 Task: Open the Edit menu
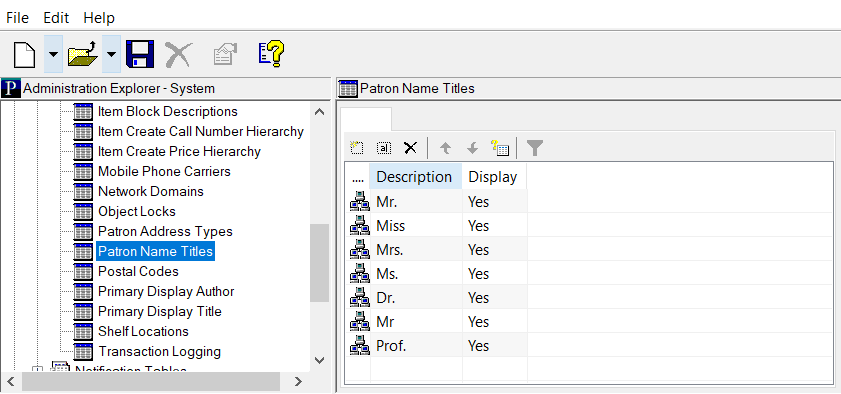tap(56, 18)
